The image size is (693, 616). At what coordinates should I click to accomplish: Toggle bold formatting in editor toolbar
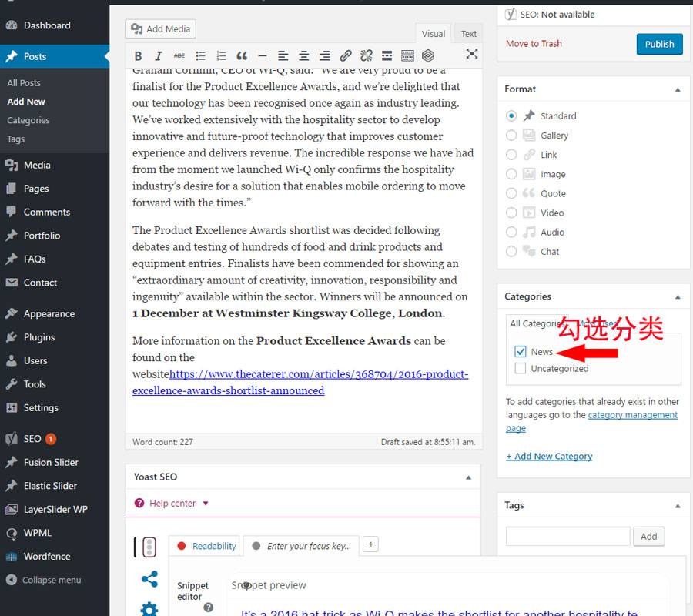point(139,55)
